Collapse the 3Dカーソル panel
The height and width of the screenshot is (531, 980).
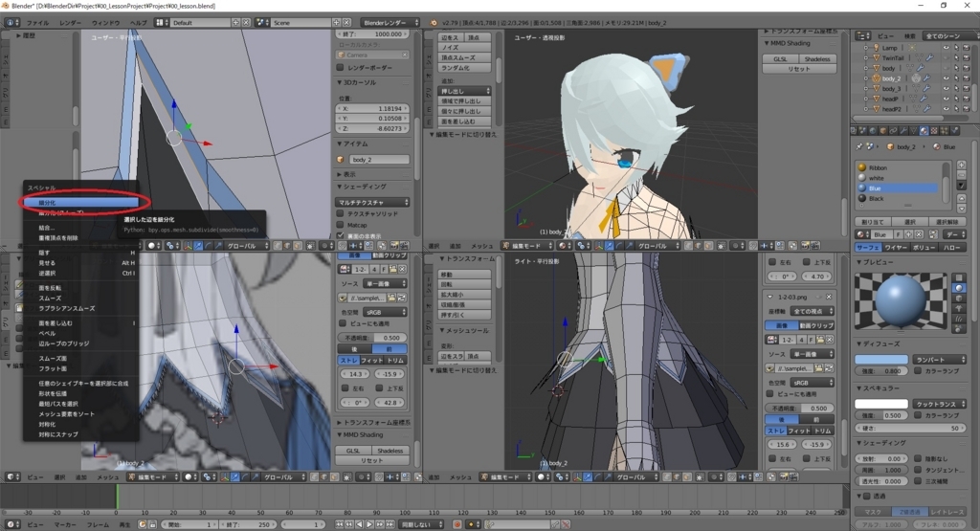[359, 82]
